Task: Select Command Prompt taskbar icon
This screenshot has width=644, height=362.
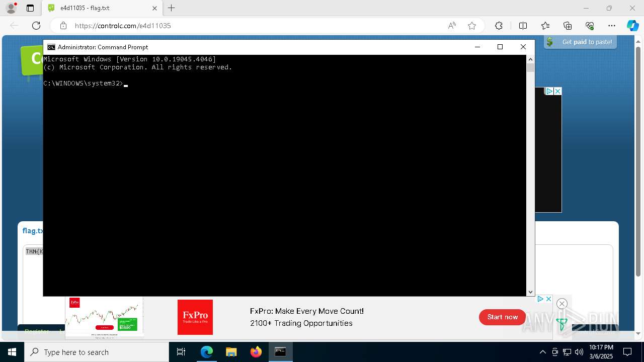Action: tap(280, 352)
